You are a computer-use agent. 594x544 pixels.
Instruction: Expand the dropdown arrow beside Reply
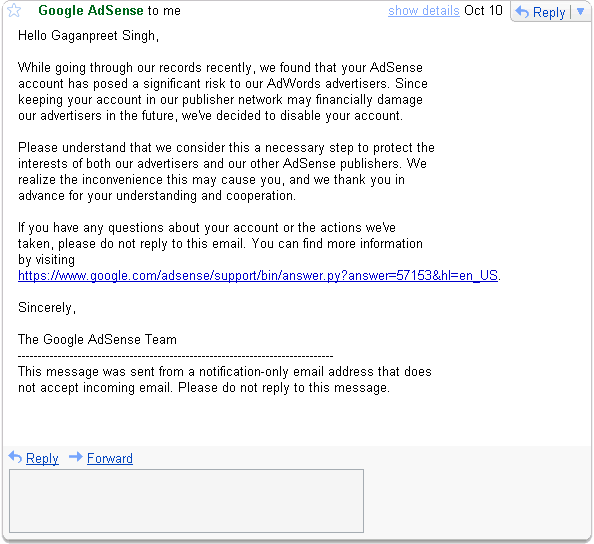tap(580, 12)
